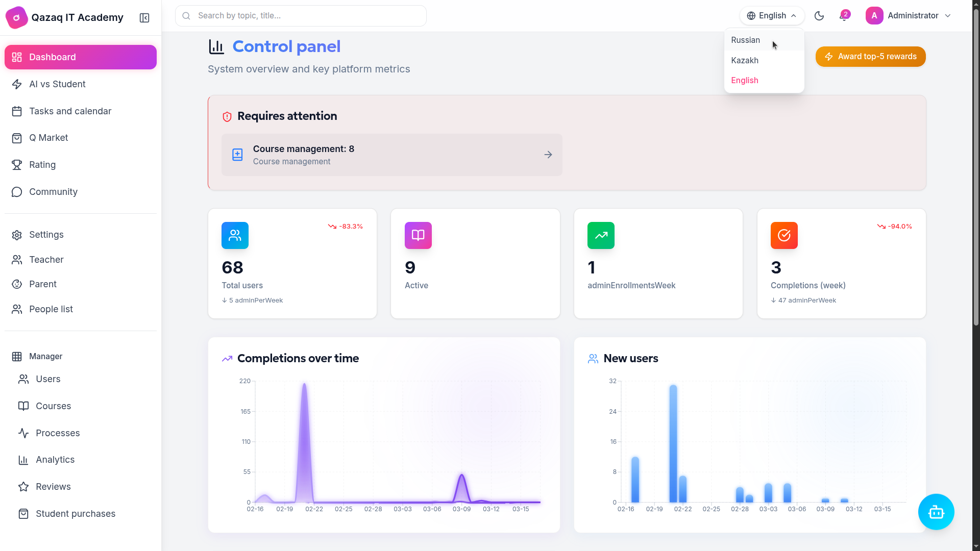Open Q Market from the sidebar

[48, 138]
